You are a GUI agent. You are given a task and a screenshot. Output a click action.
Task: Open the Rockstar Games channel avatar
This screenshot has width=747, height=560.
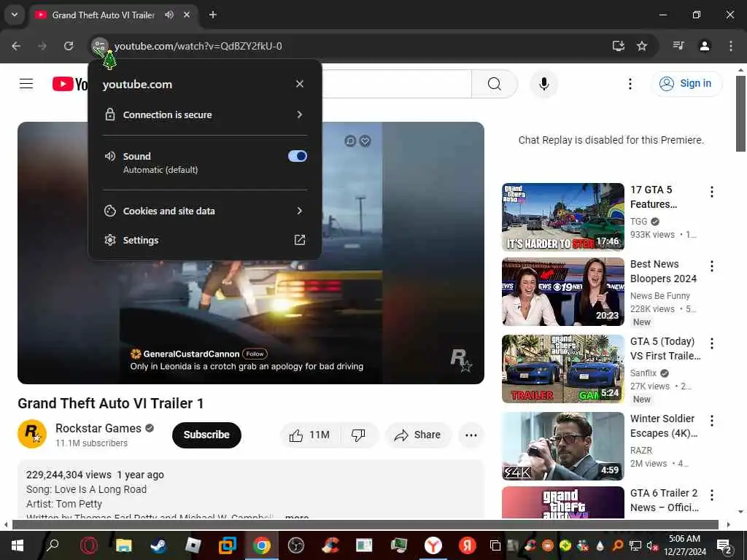point(32,434)
